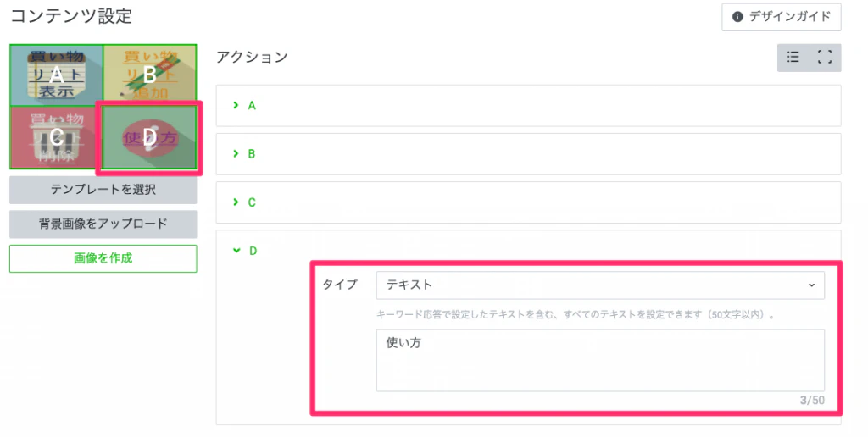The width and height of the screenshot is (868, 437).
Task: Select area B on rich menu image
Action: coord(150,75)
